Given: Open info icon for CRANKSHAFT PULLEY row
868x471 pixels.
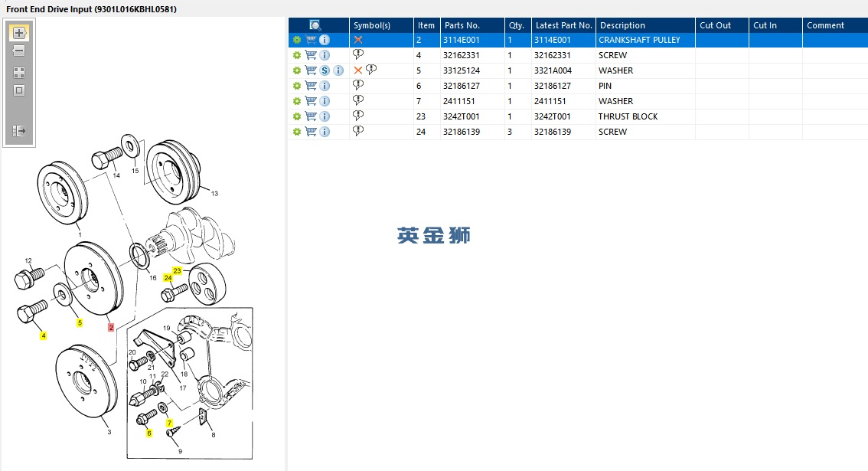Looking at the screenshot, I should 325,40.
